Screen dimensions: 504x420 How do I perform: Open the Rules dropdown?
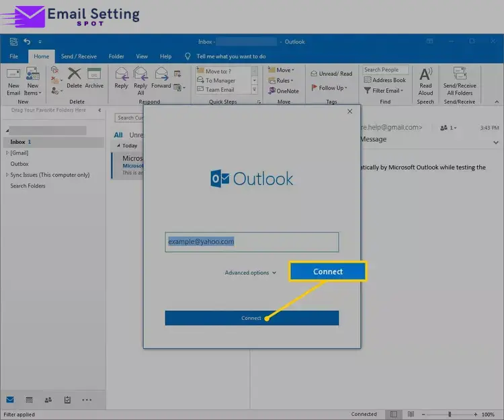(x=281, y=81)
